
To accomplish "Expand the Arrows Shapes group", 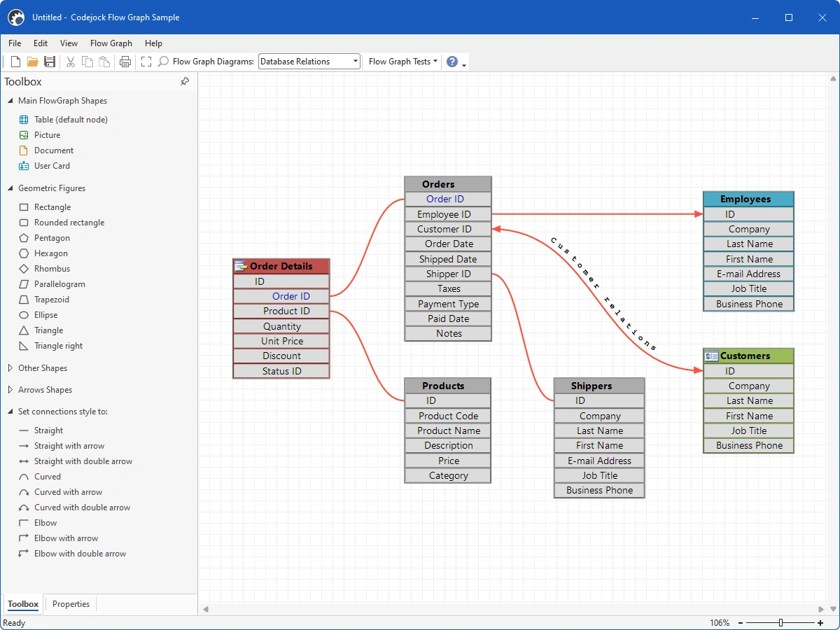I will (x=10, y=390).
